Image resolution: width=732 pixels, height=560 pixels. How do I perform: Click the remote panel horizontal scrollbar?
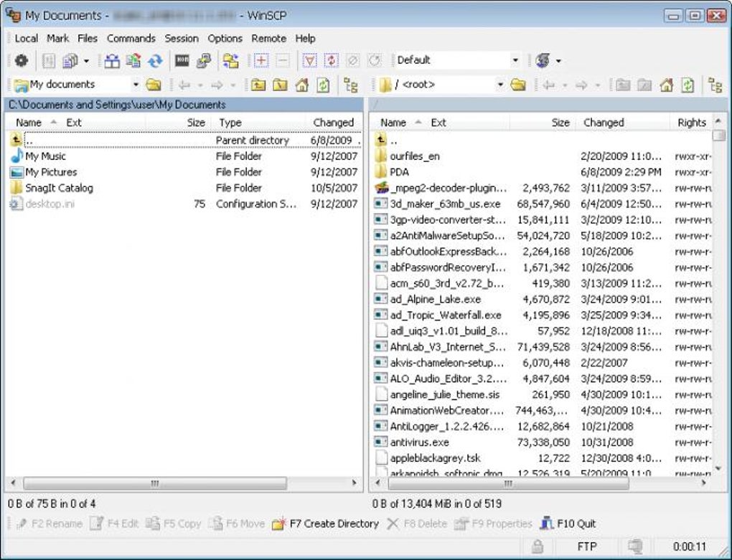click(x=508, y=483)
